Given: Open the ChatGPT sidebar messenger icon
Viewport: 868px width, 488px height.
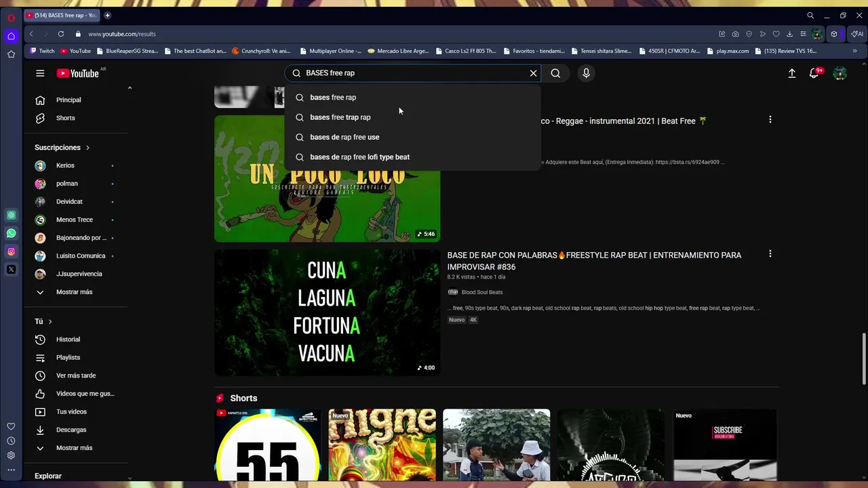Looking at the screenshot, I should (11, 215).
